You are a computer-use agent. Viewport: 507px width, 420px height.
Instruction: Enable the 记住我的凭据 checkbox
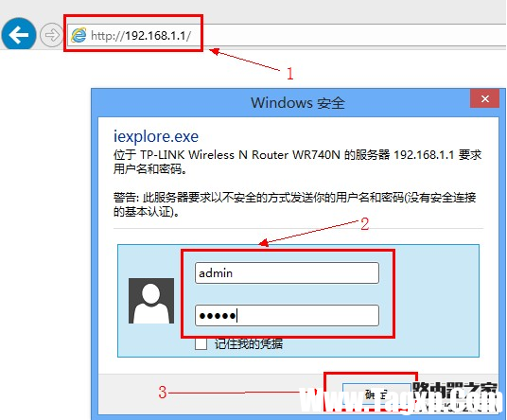[x=201, y=344]
